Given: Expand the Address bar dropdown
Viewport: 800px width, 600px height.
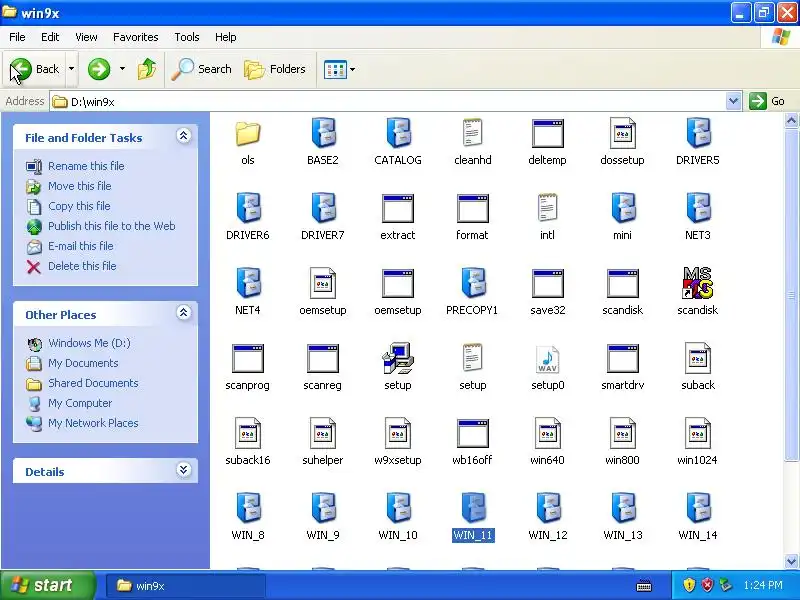Looking at the screenshot, I should tap(733, 101).
